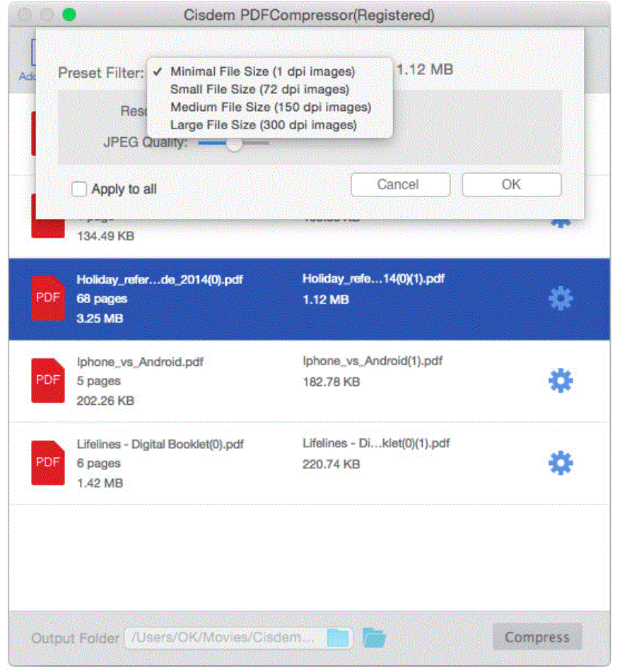Enable the Apply to all checkbox
Image resolution: width=627 pixels, height=672 pixels.
coord(79,189)
